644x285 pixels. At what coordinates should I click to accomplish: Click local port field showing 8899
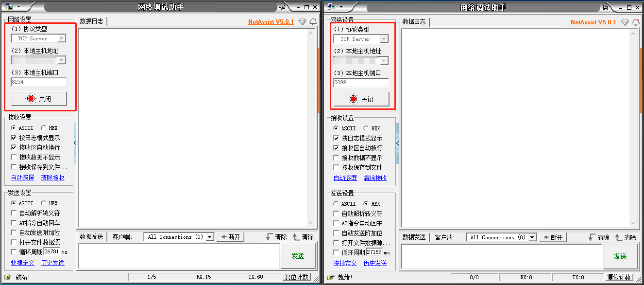tap(361, 83)
